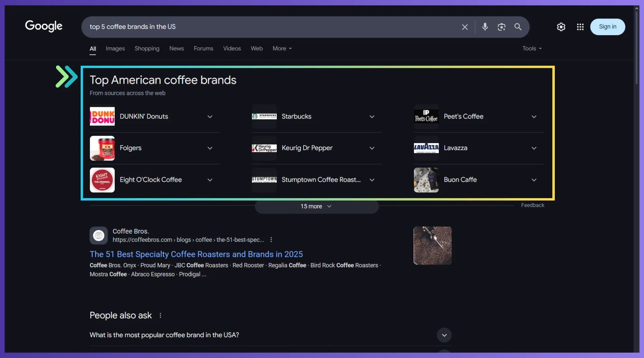Switch to the Shopping tab
The width and height of the screenshot is (644, 358).
[x=147, y=48]
